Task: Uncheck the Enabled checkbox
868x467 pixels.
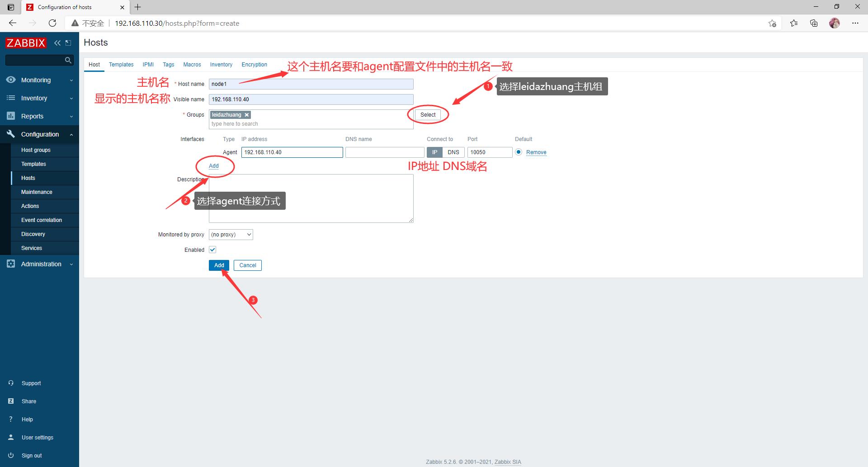Action: 212,250
